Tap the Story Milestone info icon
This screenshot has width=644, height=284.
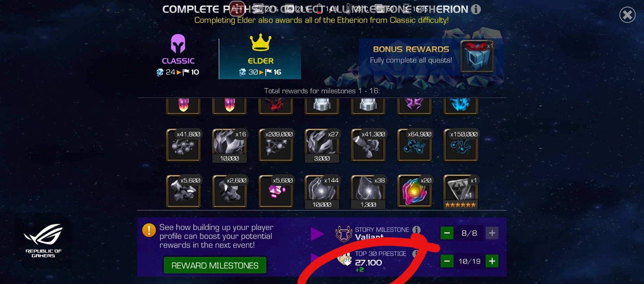point(416,230)
